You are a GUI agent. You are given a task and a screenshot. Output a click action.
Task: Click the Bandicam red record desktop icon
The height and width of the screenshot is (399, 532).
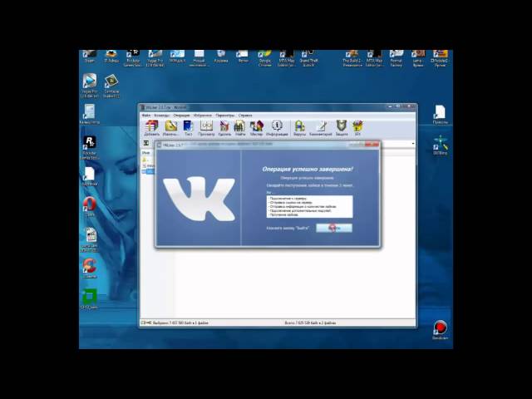point(440,330)
